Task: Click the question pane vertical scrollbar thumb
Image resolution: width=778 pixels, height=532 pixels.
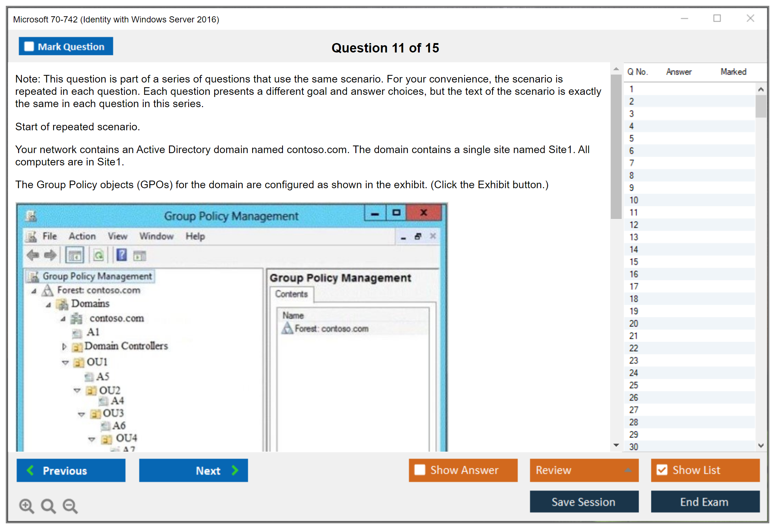Action: tap(616, 147)
